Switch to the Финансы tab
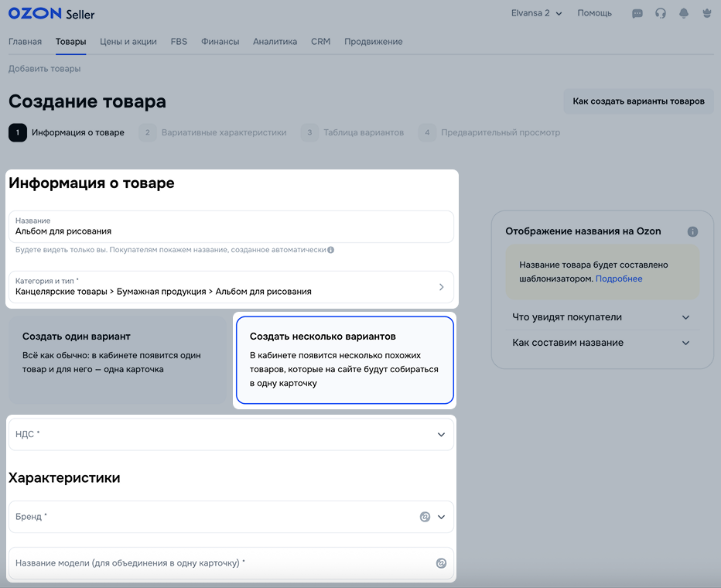 coord(220,41)
